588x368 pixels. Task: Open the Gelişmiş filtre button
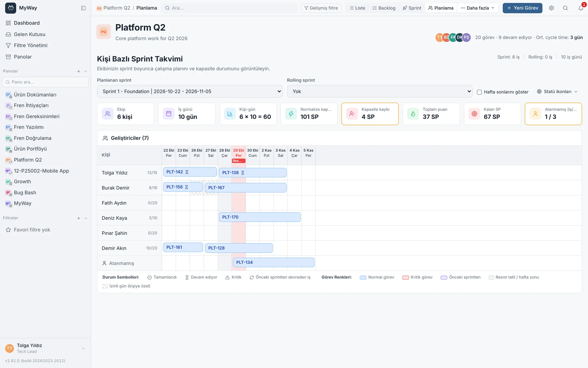[x=321, y=8]
